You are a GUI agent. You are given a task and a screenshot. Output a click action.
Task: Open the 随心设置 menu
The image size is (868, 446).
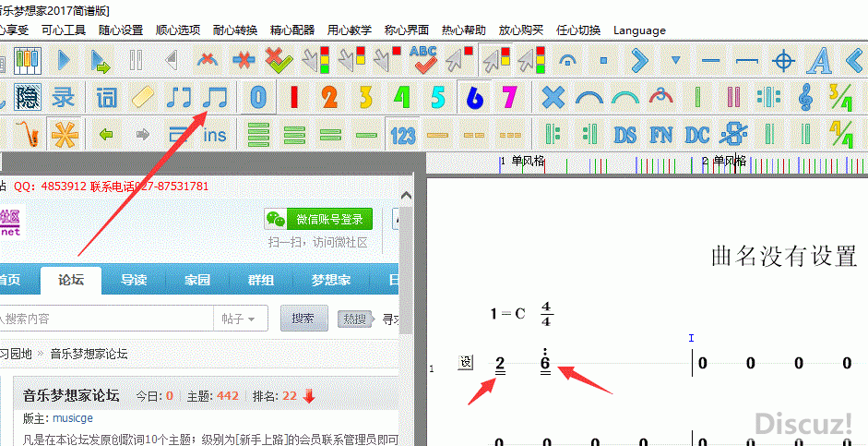(121, 30)
